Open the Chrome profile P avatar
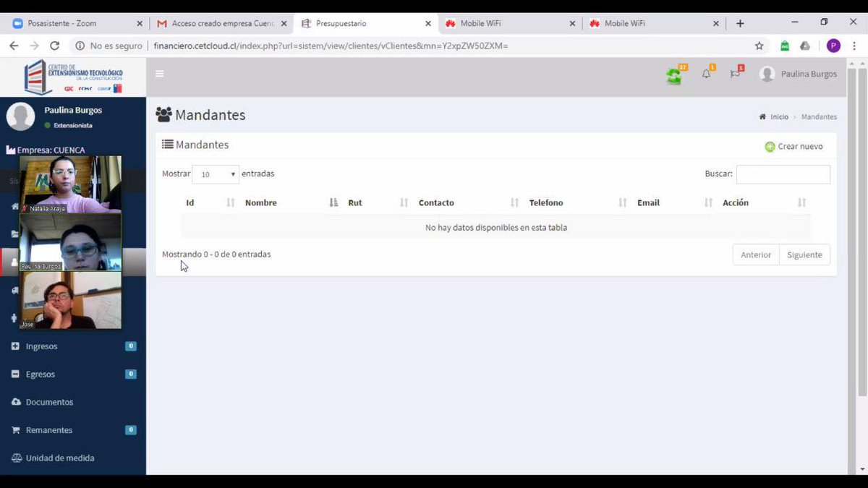 point(833,46)
